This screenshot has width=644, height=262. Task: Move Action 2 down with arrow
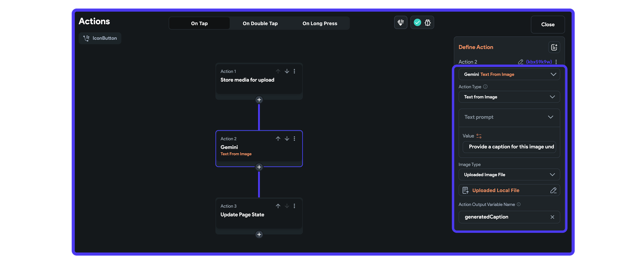click(287, 139)
